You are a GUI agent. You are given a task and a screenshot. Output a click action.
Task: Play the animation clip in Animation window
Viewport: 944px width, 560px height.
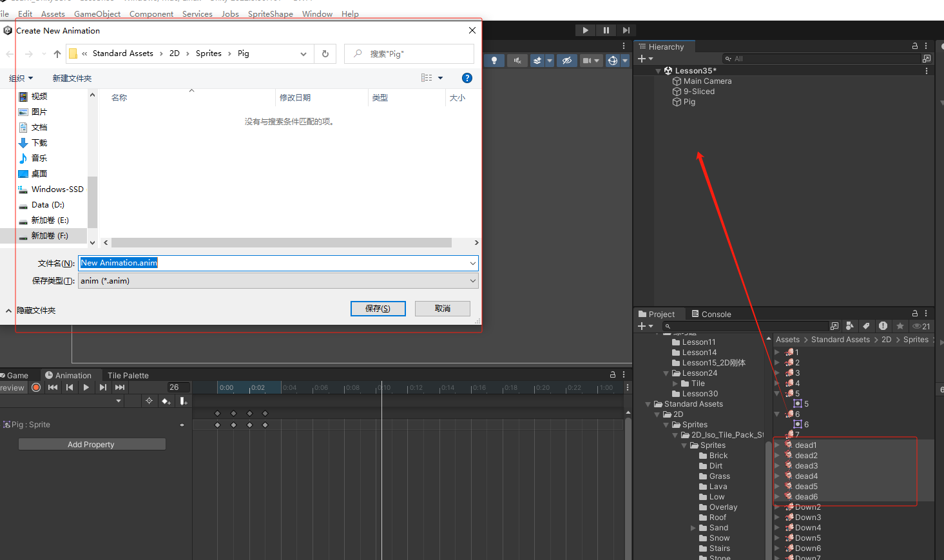click(x=86, y=387)
